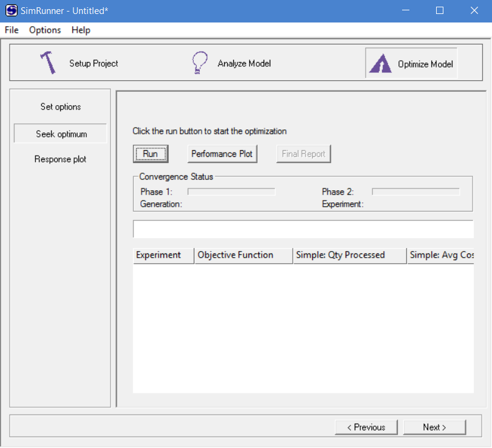The image size is (492, 448).
Task: Switch to the Response plot step
Action: pos(60,159)
